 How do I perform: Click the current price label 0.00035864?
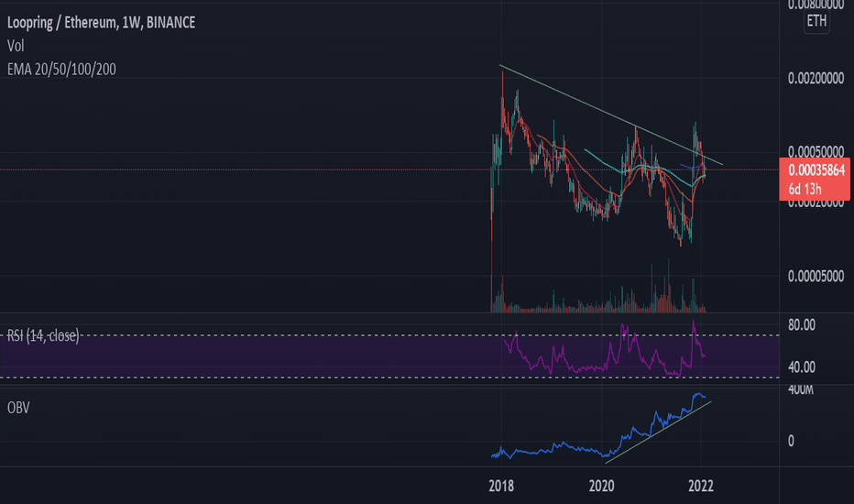[x=816, y=170]
